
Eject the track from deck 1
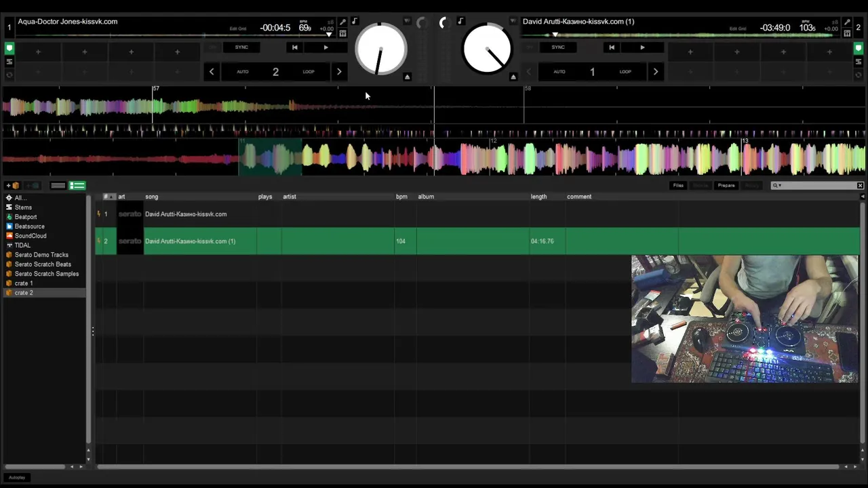tap(407, 77)
